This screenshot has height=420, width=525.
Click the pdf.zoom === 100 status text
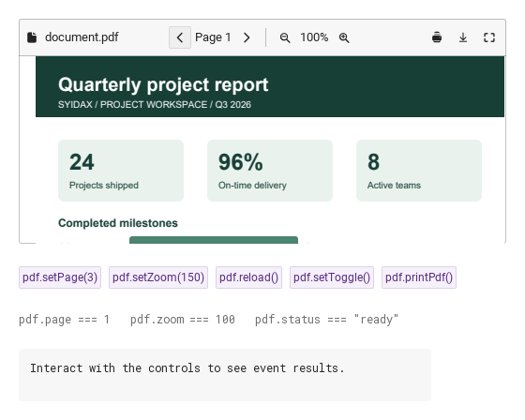pos(183,320)
